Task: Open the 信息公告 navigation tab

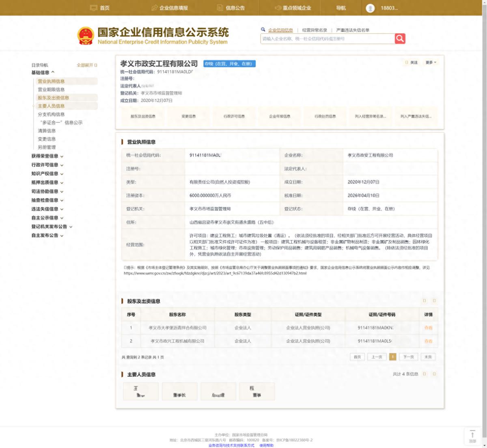Action: click(x=231, y=8)
